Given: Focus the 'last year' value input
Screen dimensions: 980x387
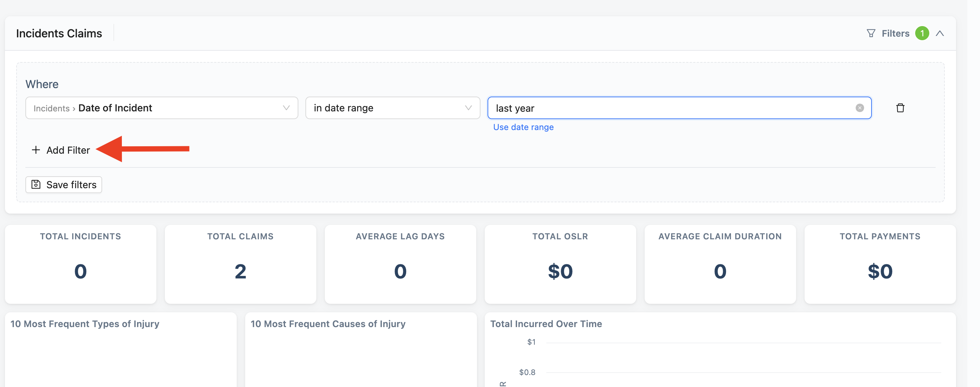Looking at the screenshot, I should (x=679, y=108).
